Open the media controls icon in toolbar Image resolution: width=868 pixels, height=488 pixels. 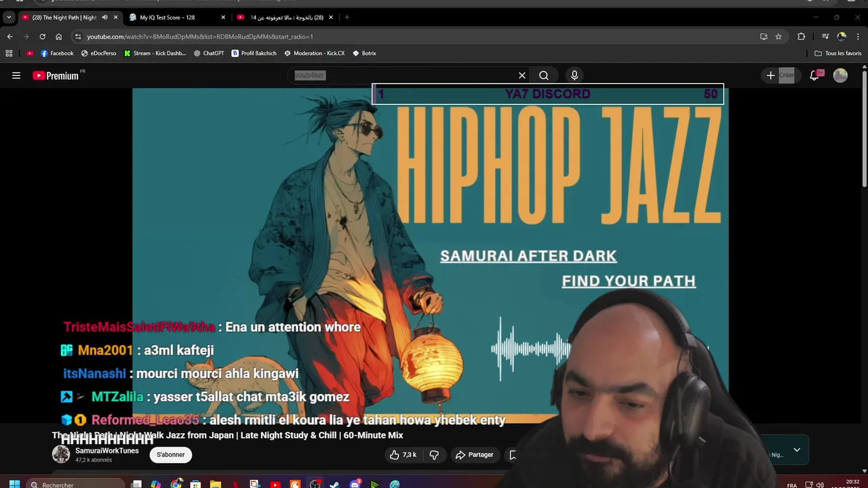825,37
